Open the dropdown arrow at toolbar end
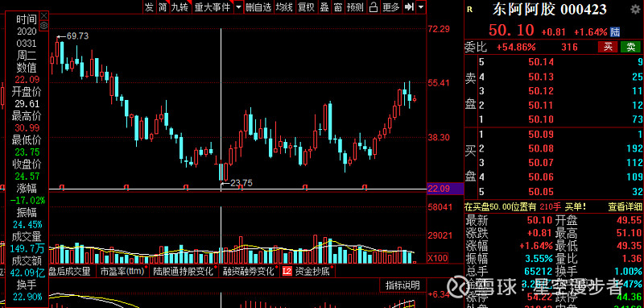The width and height of the screenshot is (644, 308). pos(420,7)
